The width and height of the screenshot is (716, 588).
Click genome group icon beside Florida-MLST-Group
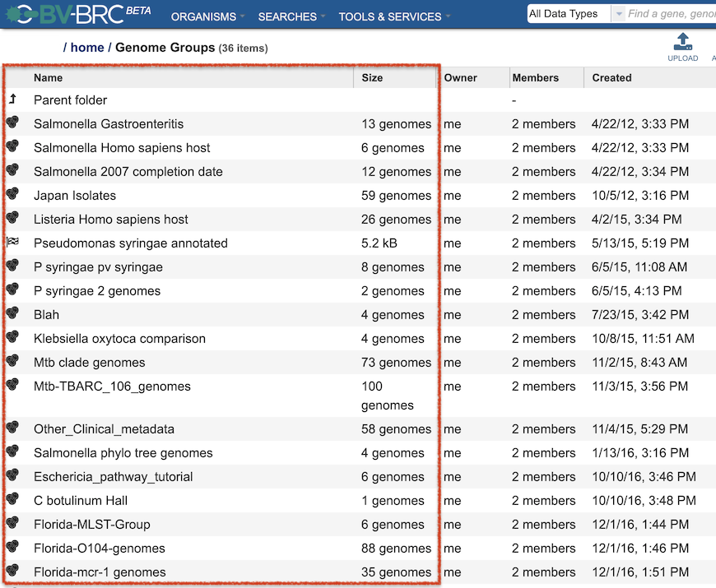(x=13, y=523)
